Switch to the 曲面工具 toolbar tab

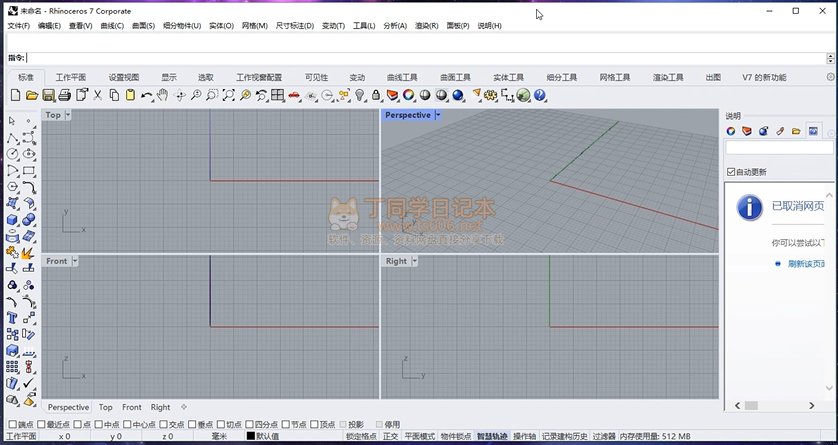(455, 77)
